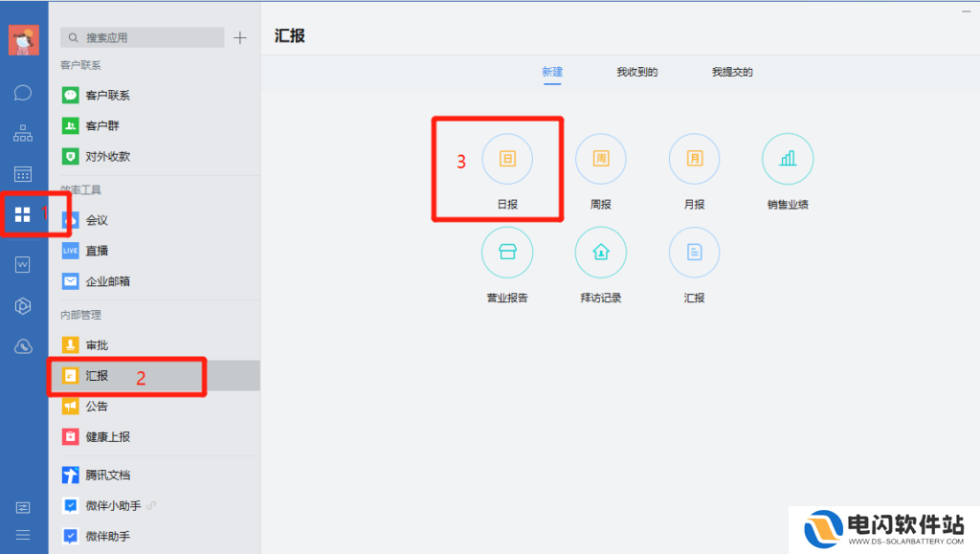Click the plus icon next to the search box

pyautogui.click(x=240, y=38)
